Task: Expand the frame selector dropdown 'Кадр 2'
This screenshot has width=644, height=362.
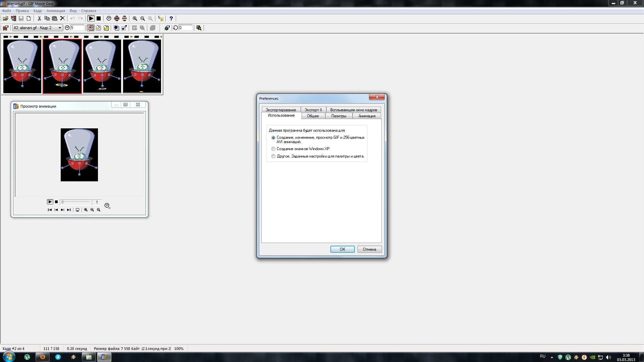Action: coord(60,28)
